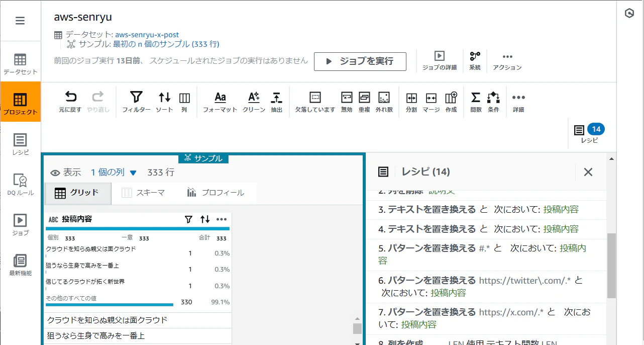
Task: Open ジョブの詳細
Action: pyautogui.click(x=440, y=61)
